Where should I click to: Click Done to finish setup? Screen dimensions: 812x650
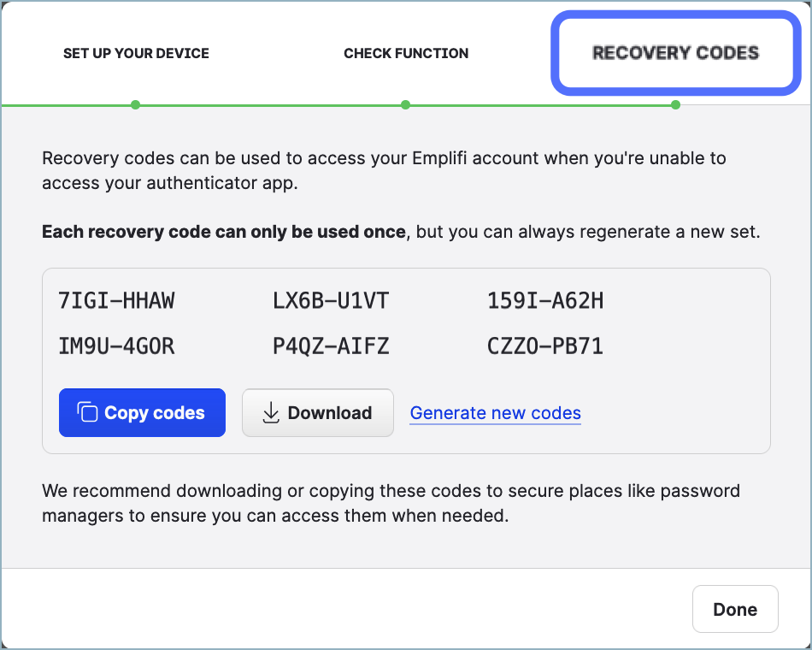(x=734, y=608)
